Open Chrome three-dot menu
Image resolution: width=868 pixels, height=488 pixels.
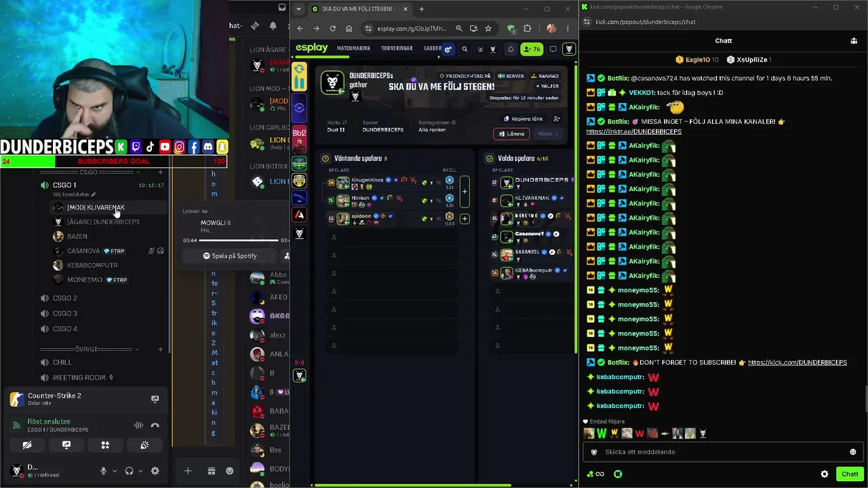point(568,28)
